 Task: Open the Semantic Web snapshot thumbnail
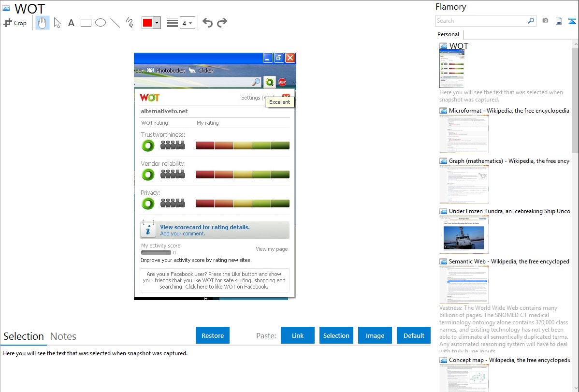(464, 285)
